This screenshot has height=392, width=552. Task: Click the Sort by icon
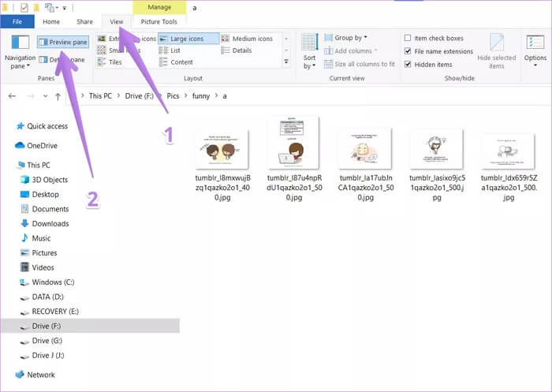(310, 43)
